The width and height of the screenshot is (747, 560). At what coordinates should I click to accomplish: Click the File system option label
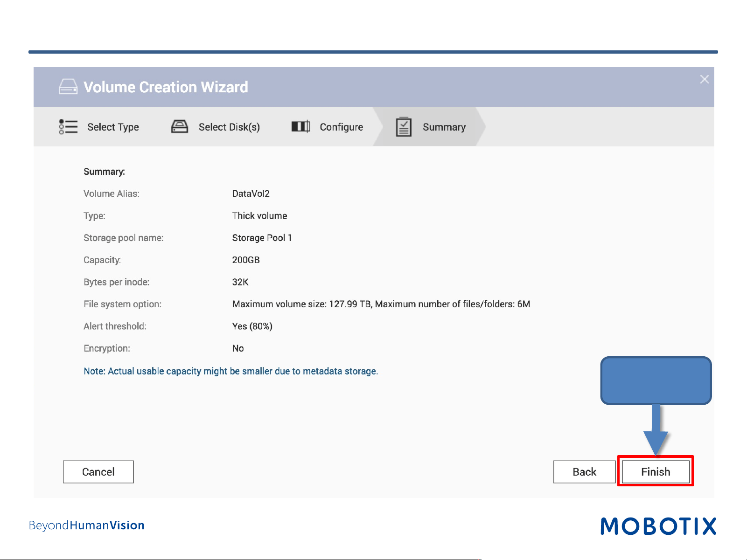[x=123, y=304]
